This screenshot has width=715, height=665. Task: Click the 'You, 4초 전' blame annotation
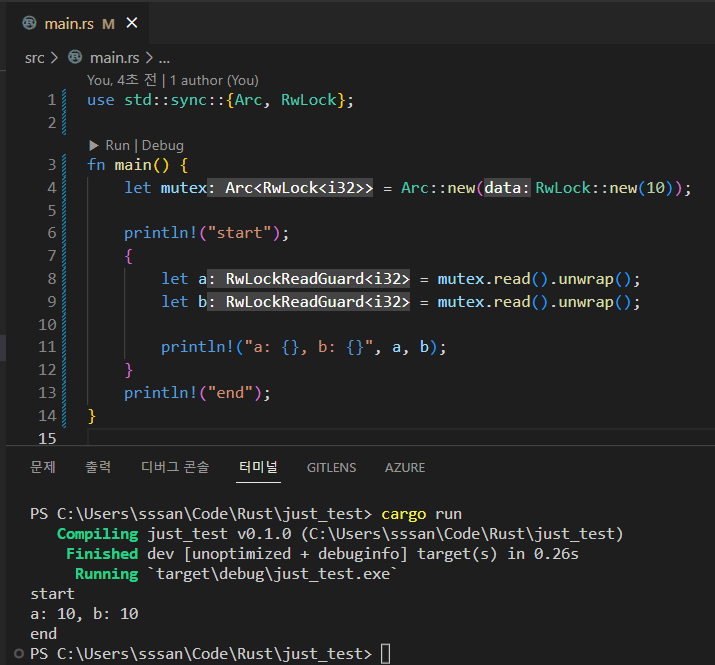tap(124, 80)
